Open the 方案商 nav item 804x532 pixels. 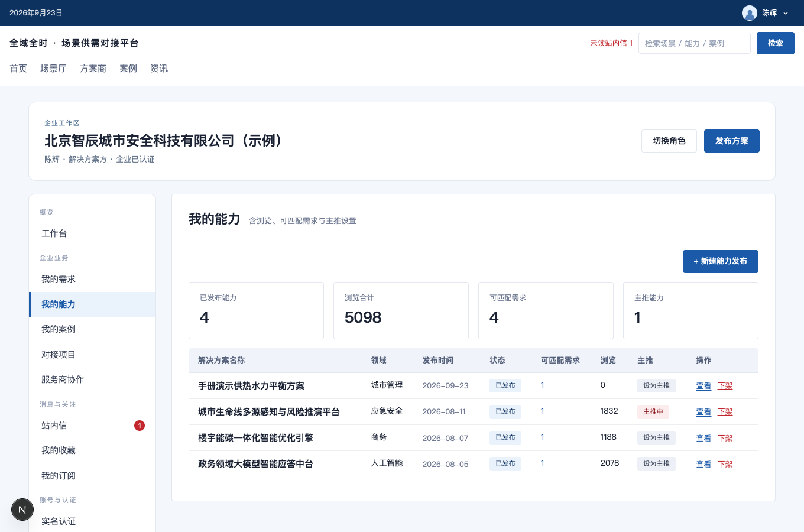pyautogui.click(x=93, y=69)
